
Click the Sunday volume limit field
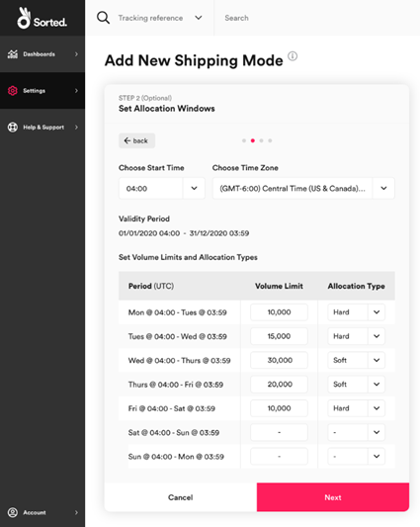pos(279,457)
